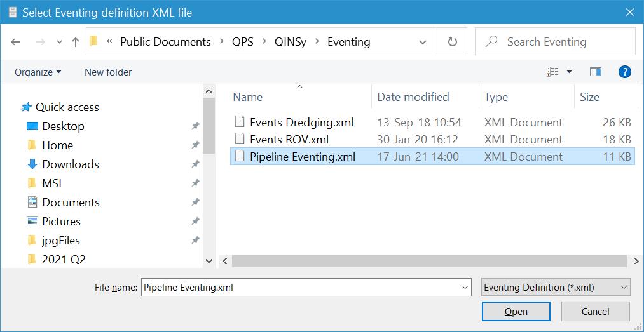This screenshot has height=332, width=644.
Task: Click the Back navigation arrow
Action: pyautogui.click(x=16, y=42)
